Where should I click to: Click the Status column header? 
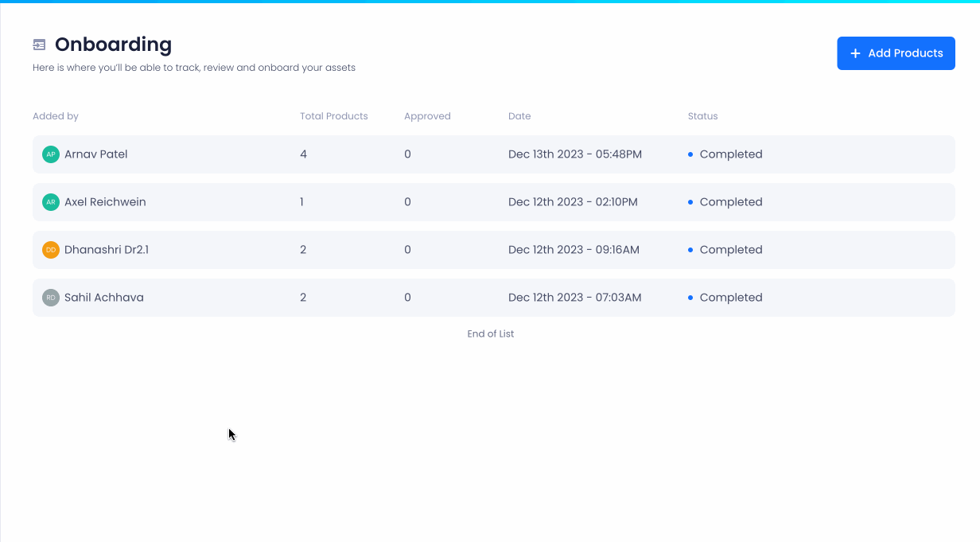point(703,116)
